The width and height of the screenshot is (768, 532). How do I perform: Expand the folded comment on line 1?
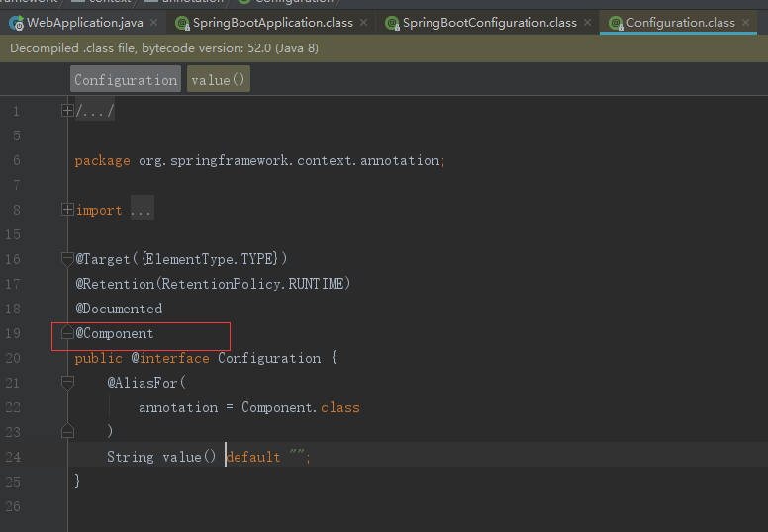pos(67,110)
